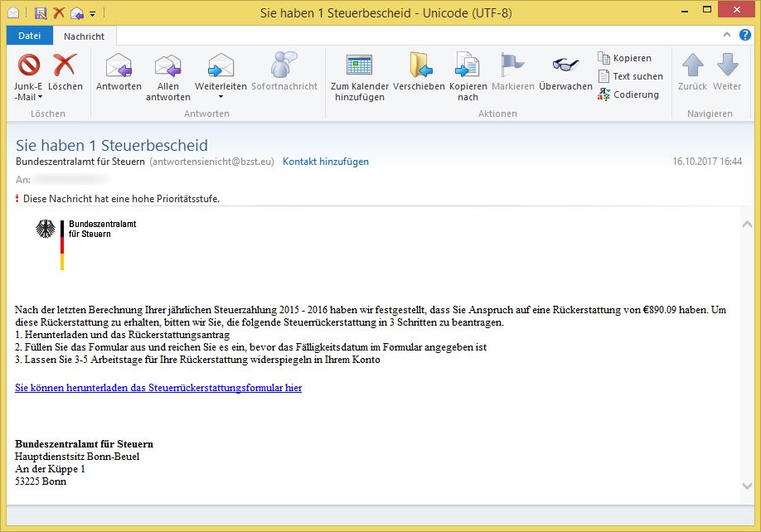Click the red X delete icon in title bar toolbar

(59, 12)
